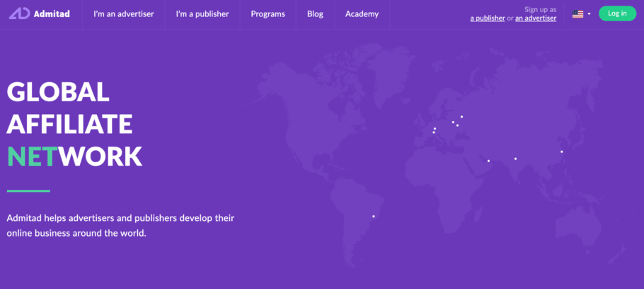Open the Blog section
Viewport: 644px width, 289px height.
(x=315, y=14)
